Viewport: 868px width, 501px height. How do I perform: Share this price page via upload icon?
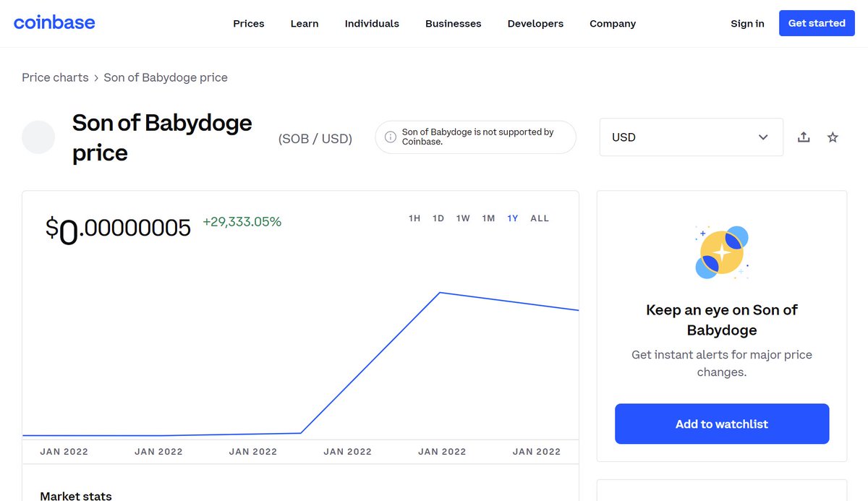point(804,137)
